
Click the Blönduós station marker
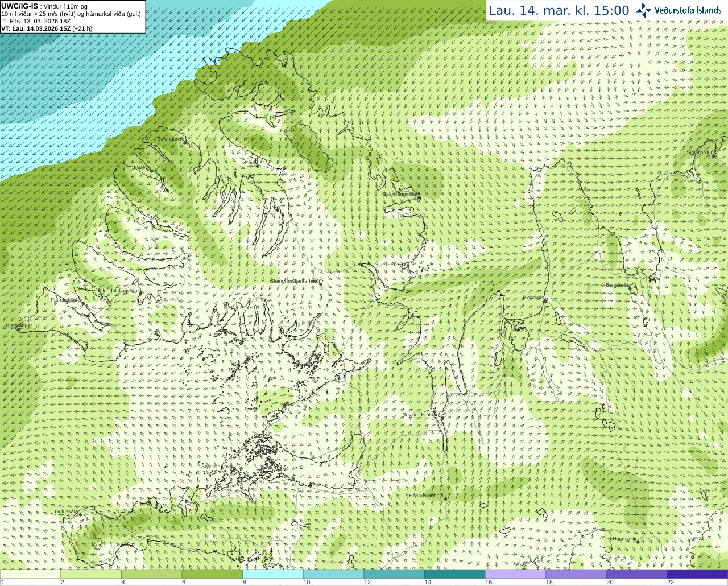[545, 302]
